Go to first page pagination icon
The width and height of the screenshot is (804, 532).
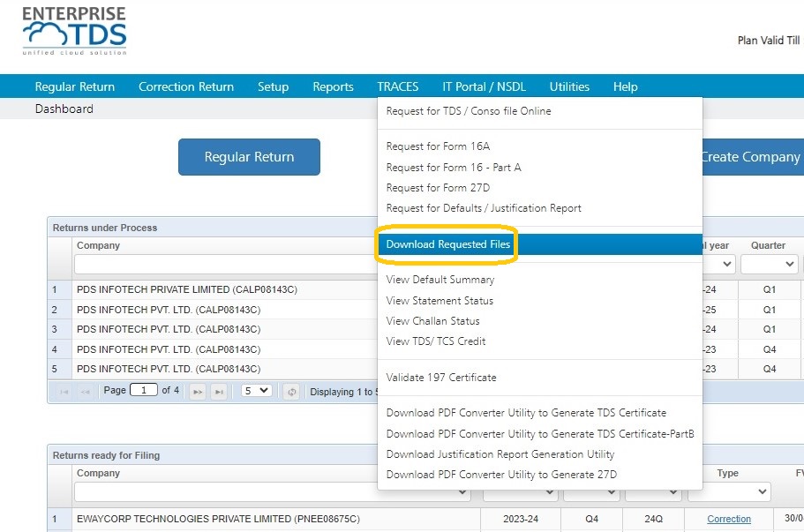pos(64,392)
